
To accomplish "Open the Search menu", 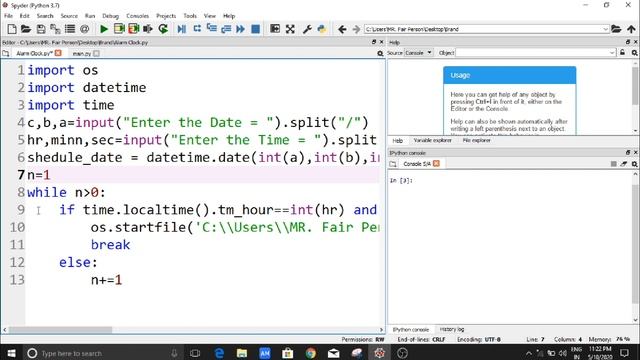I will [45, 16].
